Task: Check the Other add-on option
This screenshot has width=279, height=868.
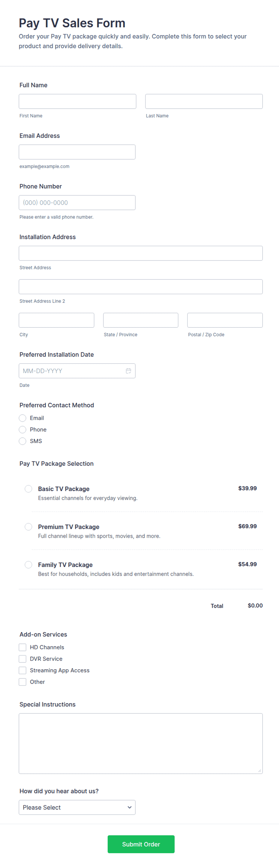Action: [x=22, y=681]
